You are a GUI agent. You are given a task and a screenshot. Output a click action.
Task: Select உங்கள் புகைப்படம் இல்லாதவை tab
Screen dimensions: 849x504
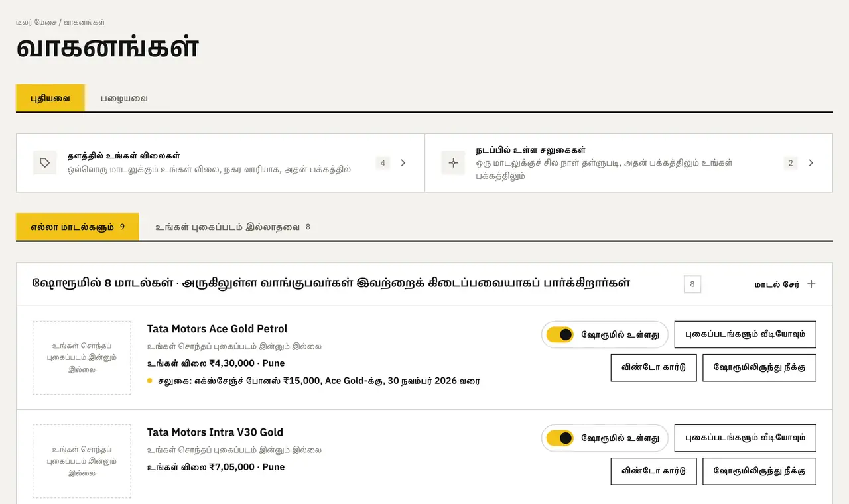coord(233,227)
